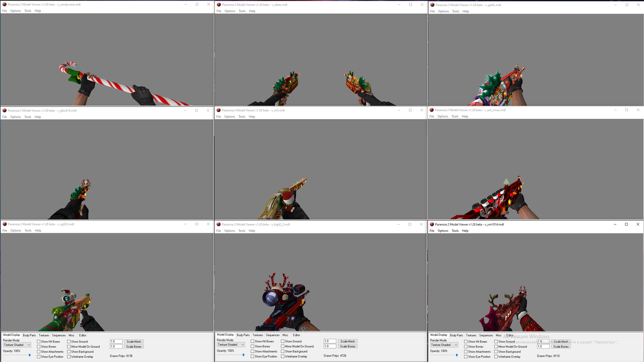The image size is (644, 362).
Task: Switch to the Textures tab in v_sg552 window
Action: (x=44, y=335)
